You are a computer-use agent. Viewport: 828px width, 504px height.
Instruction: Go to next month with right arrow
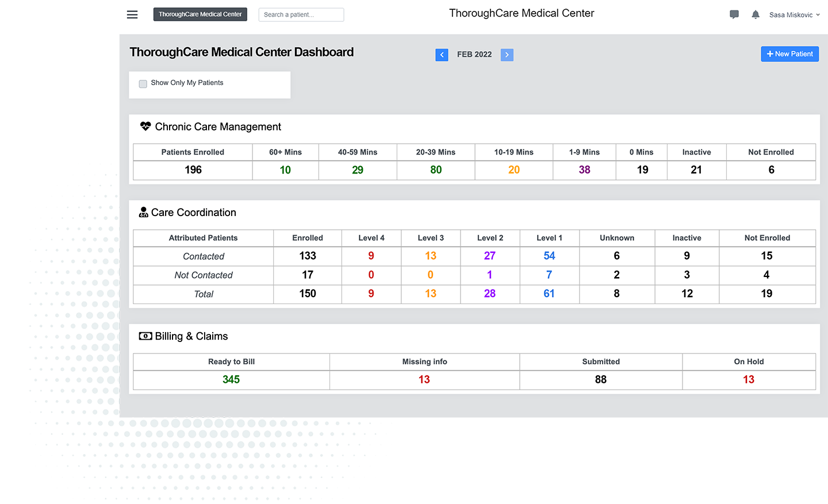pyautogui.click(x=507, y=55)
